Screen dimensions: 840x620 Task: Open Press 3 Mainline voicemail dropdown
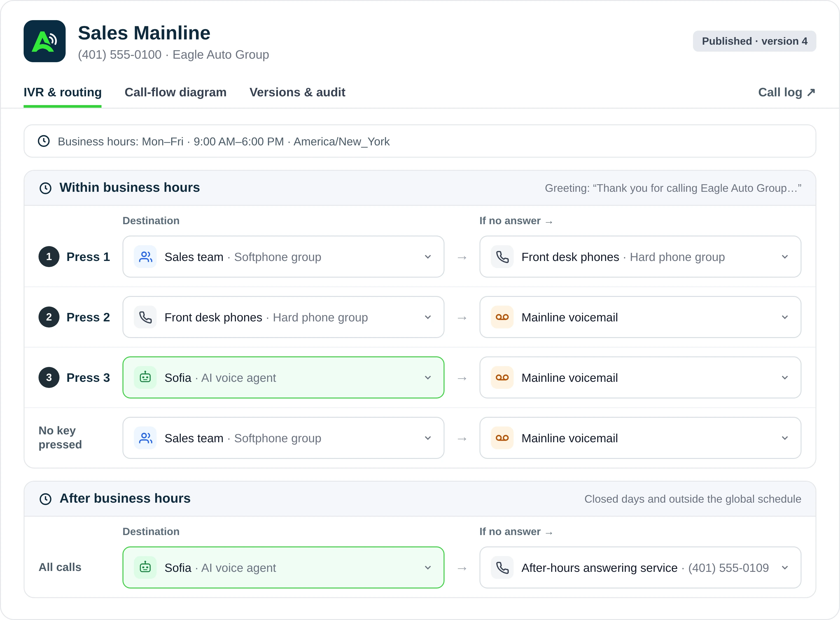click(x=640, y=377)
